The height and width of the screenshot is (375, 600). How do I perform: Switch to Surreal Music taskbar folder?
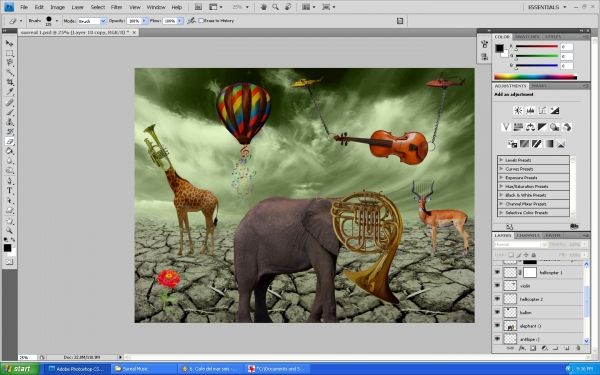144,369
